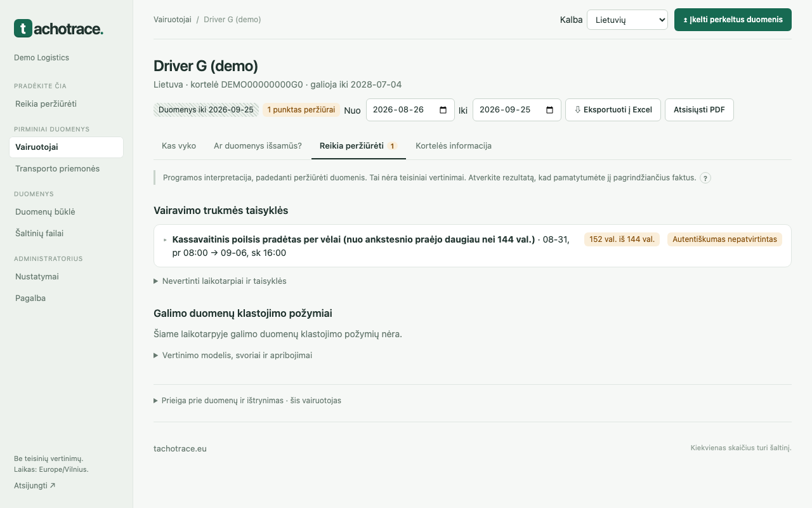The width and height of the screenshot is (812, 508).
Task: Click the 1 punktas peržiūrai badge
Action: (301, 110)
